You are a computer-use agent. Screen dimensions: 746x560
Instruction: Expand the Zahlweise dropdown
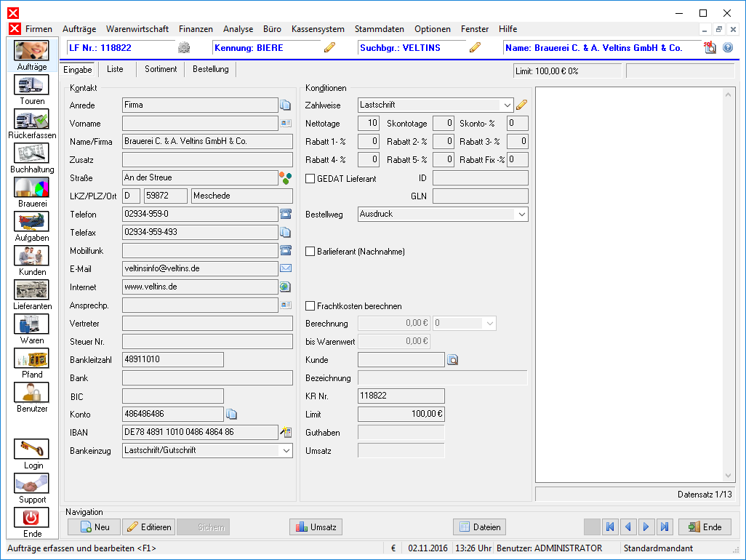(508, 105)
